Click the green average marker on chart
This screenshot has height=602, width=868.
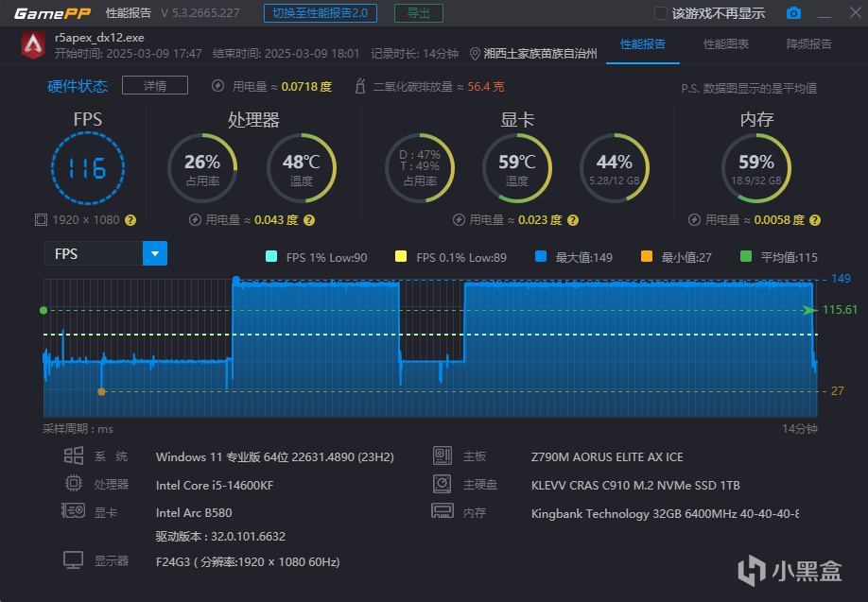point(43,310)
